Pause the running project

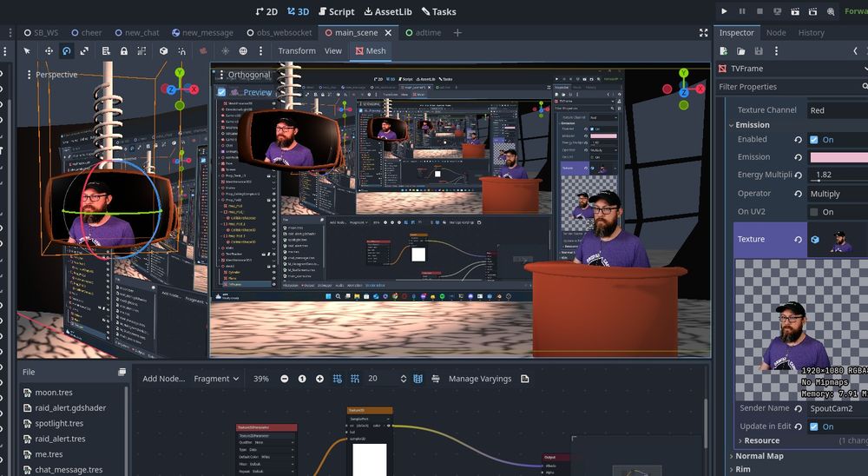742,11
